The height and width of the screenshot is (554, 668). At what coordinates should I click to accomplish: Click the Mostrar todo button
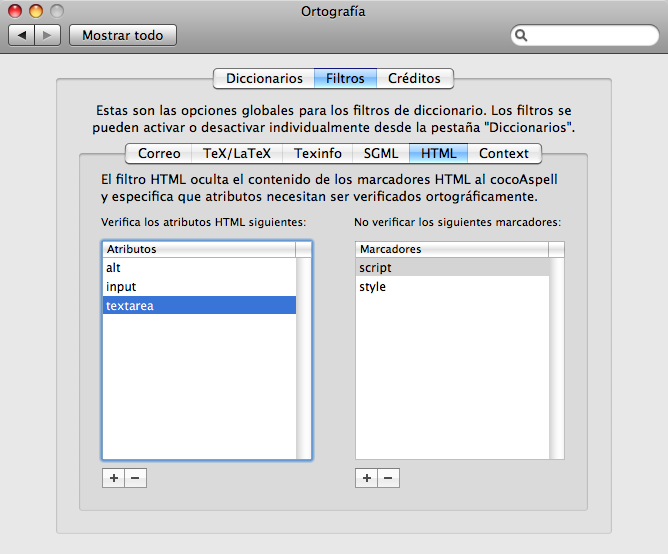(x=123, y=35)
